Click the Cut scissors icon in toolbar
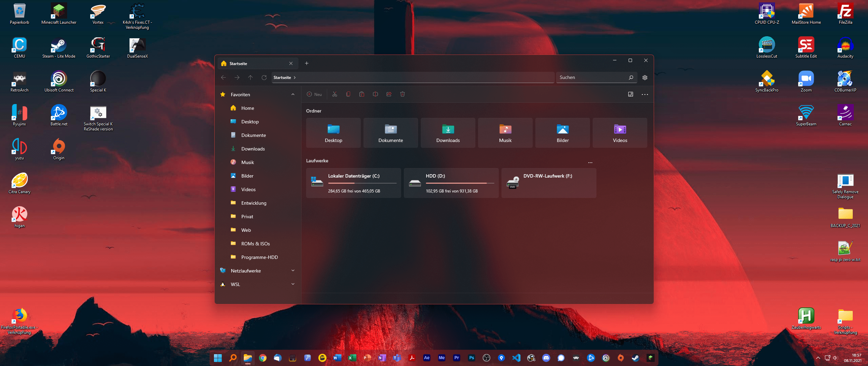 coord(335,94)
